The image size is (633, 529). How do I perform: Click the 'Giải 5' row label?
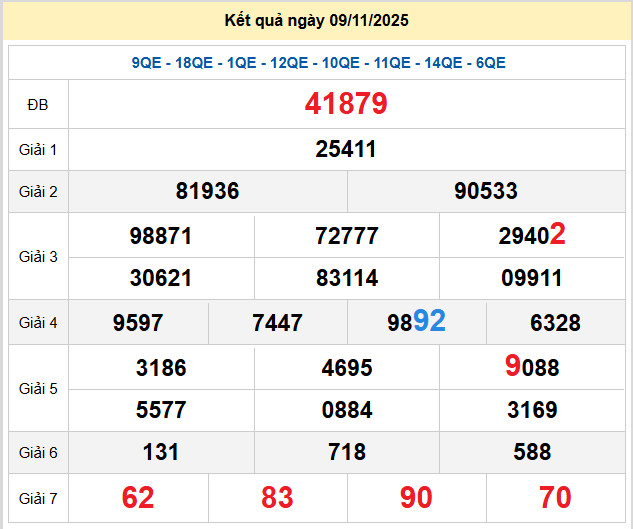38,388
